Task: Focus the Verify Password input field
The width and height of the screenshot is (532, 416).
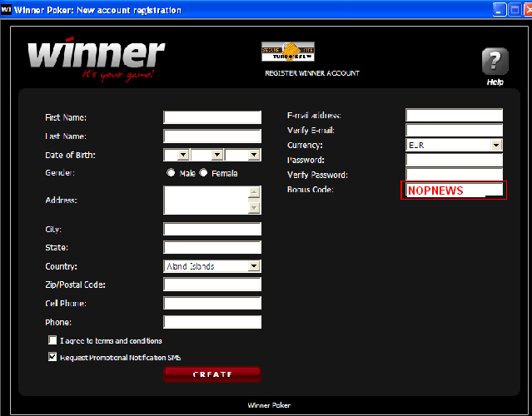Action: (454, 174)
